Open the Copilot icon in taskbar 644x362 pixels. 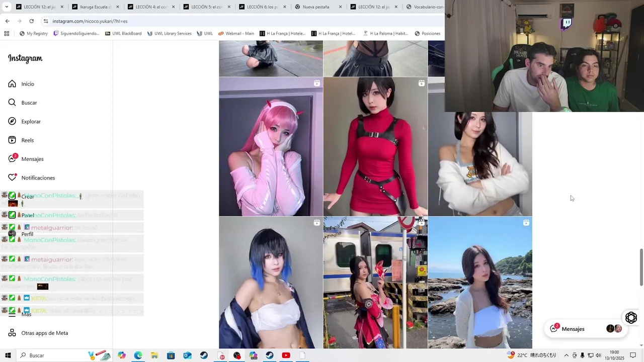click(x=121, y=355)
